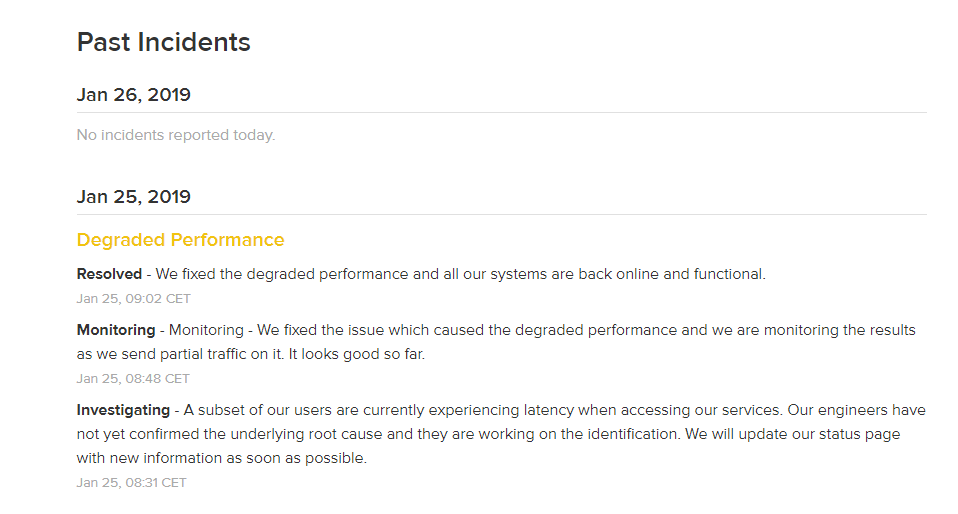Click the Monitoring status label
The image size is (958, 514).
(x=115, y=330)
